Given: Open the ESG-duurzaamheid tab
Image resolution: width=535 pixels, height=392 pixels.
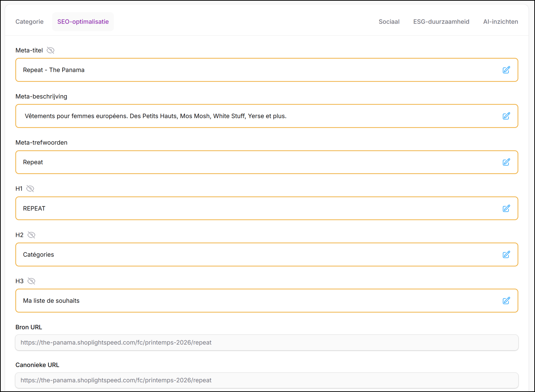Looking at the screenshot, I should coord(441,22).
